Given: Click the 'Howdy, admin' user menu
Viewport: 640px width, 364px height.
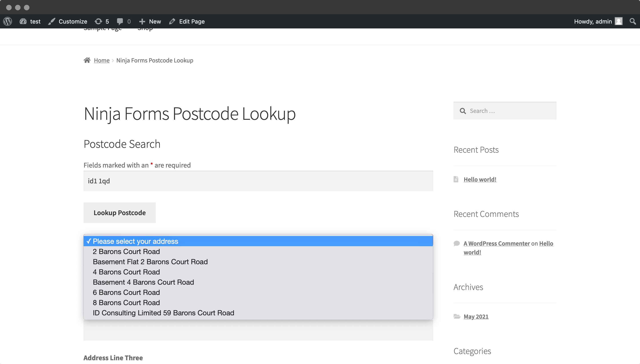Looking at the screenshot, I should coord(598,21).
